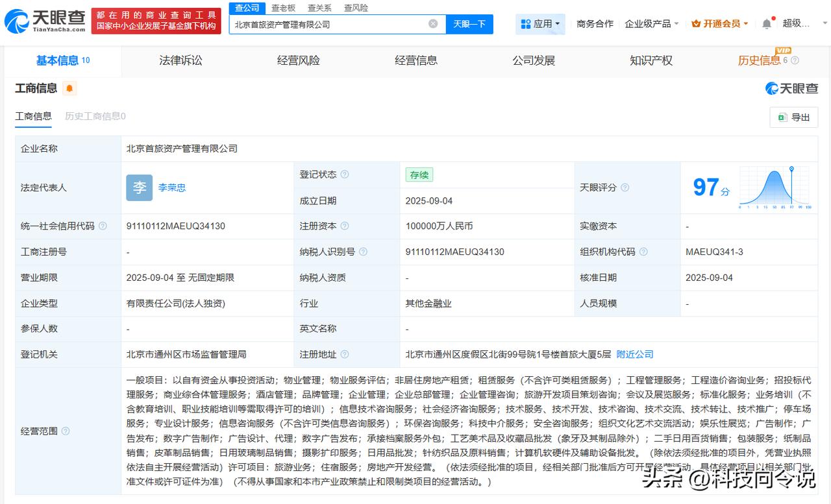Screen dimensions: 831x504
Task: Open the 商务合作 link
Action: tap(595, 24)
